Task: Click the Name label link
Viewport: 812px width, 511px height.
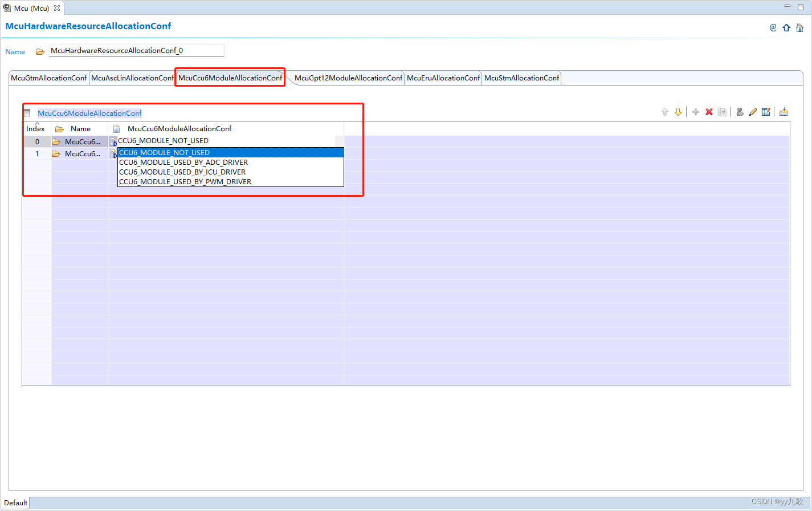Action: 15,51
